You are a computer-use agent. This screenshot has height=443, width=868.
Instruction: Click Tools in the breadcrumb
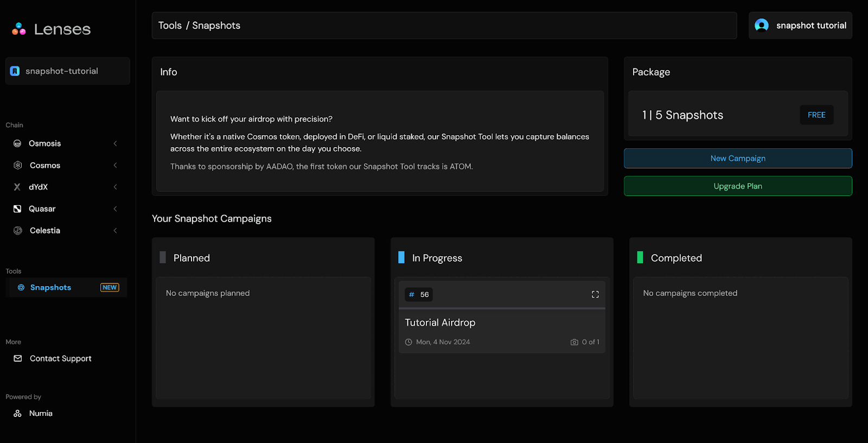(x=170, y=26)
